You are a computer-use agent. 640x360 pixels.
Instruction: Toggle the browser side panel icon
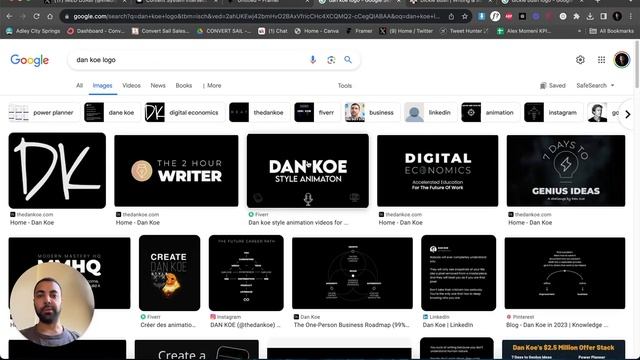tap(603, 16)
